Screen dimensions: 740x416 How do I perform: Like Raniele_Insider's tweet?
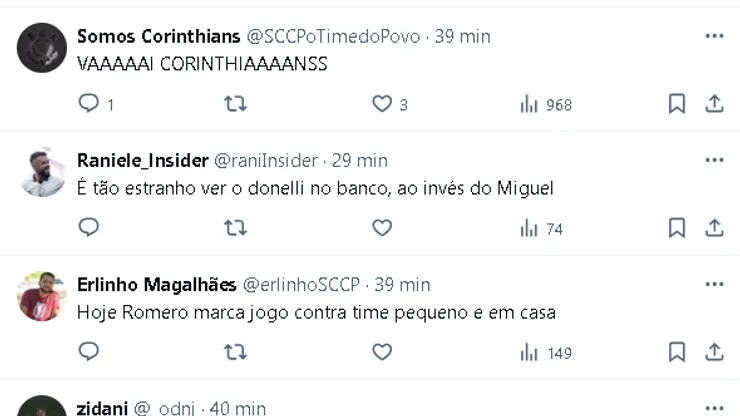pos(382,228)
